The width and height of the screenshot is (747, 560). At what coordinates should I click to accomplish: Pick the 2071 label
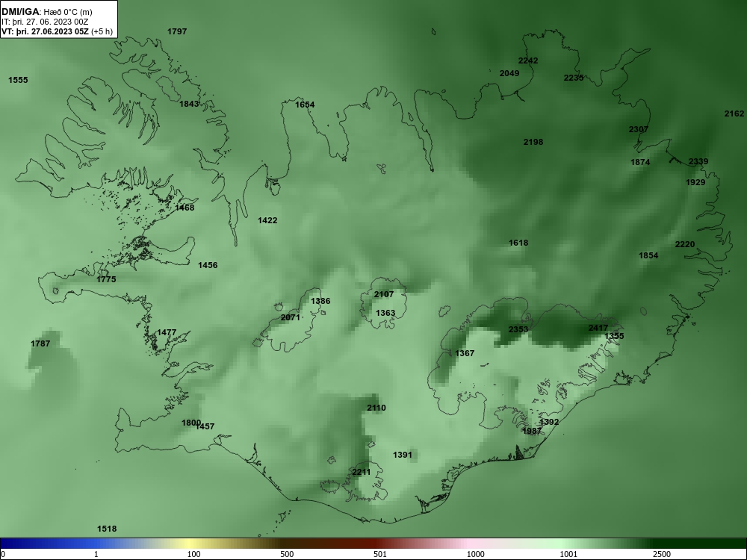(291, 317)
